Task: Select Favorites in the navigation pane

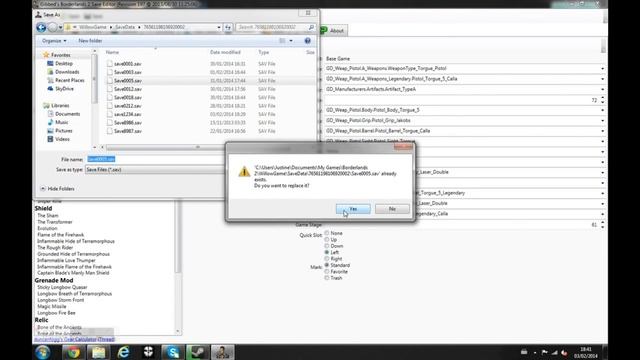Action: click(60, 55)
